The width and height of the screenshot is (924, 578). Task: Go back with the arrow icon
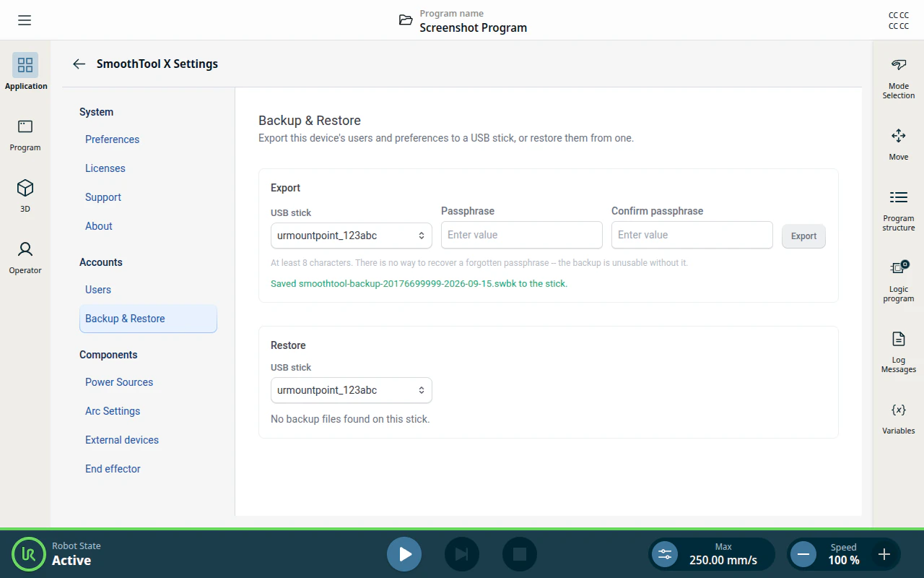(x=79, y=64)
